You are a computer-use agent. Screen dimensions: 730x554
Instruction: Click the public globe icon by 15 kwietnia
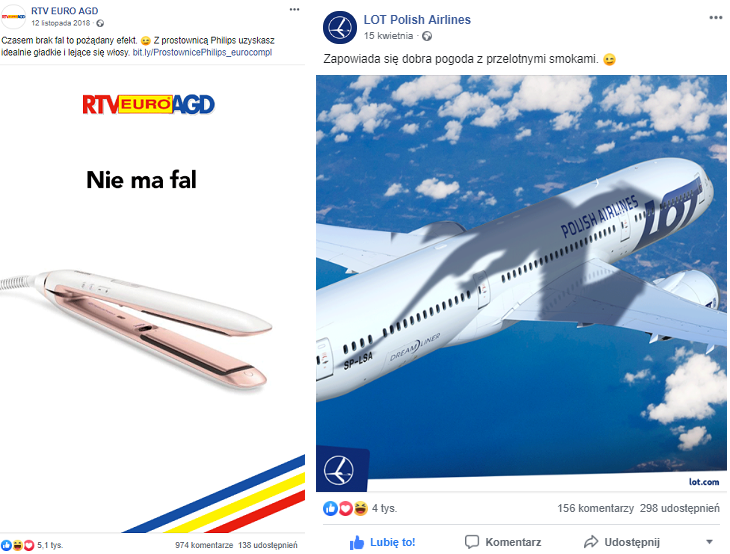pyautogui.click(x=426, y=36)
